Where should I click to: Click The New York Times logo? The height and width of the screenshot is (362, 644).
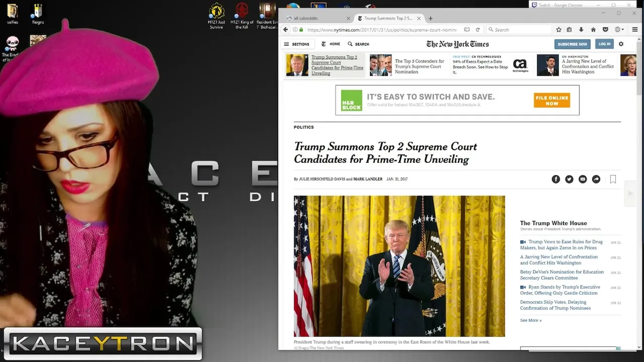tap(457, 44)
